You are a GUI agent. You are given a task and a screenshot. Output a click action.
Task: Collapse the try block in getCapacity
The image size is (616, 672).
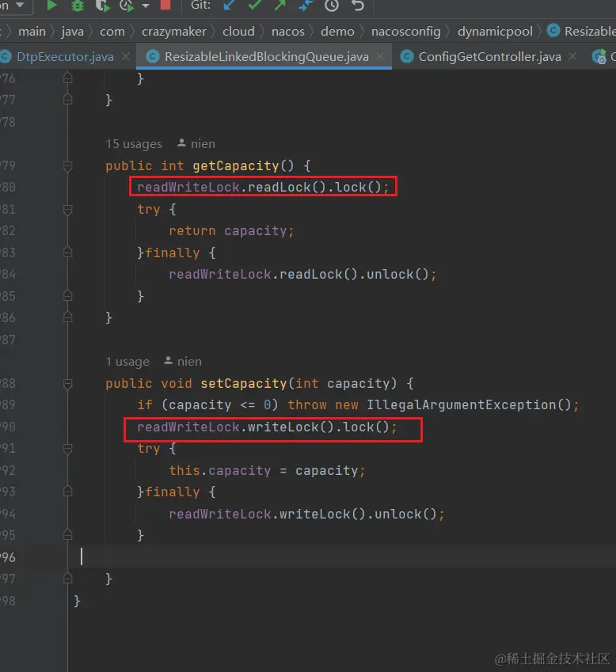click(x=67, y=210)
